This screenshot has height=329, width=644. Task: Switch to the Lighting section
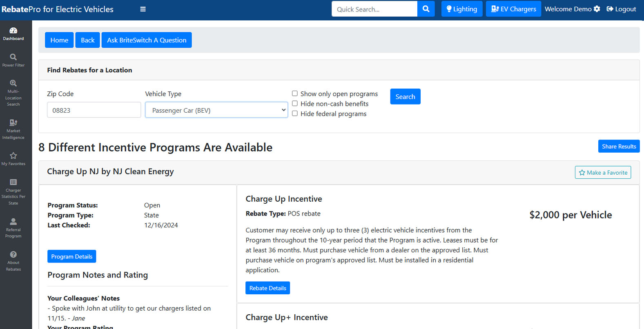462,9
